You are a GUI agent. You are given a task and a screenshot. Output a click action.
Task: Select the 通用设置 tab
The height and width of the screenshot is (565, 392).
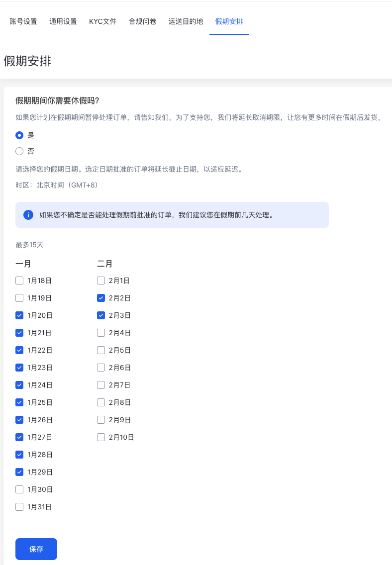pyautogui.click(x=63, y=21)
